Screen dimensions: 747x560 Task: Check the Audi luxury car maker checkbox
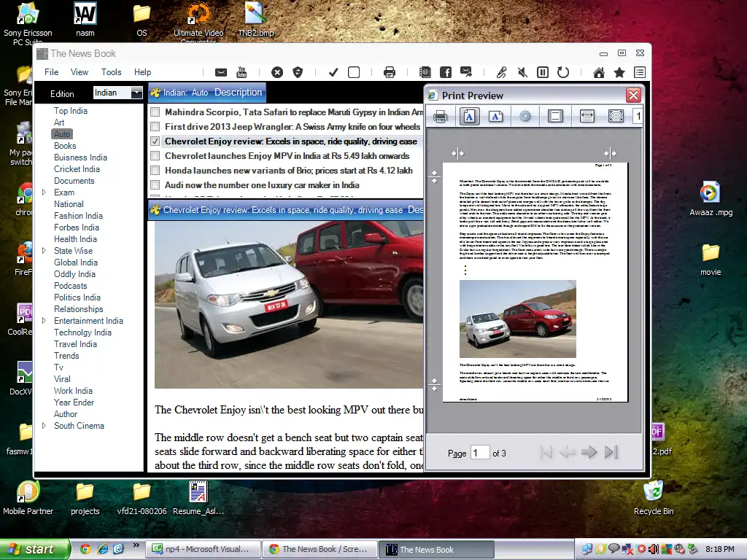155,185
